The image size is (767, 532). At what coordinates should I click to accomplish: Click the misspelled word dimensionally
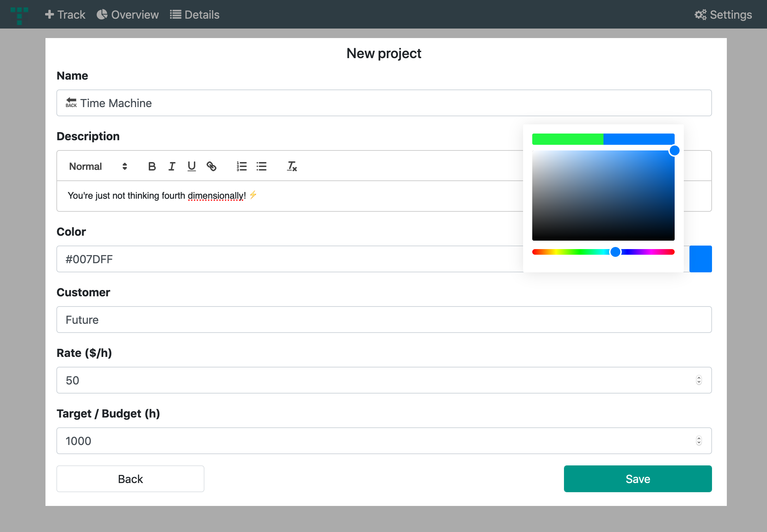215,196
